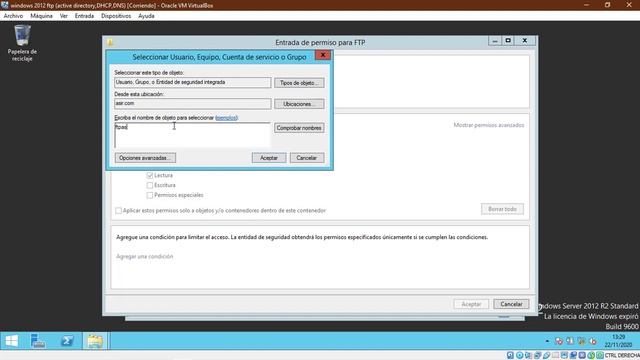The height and width of the screenshot is (360, 640).
Task: Maximize the Entrada de permiso para FTP window
Action: pyautogui.click(x=508, y=40)
